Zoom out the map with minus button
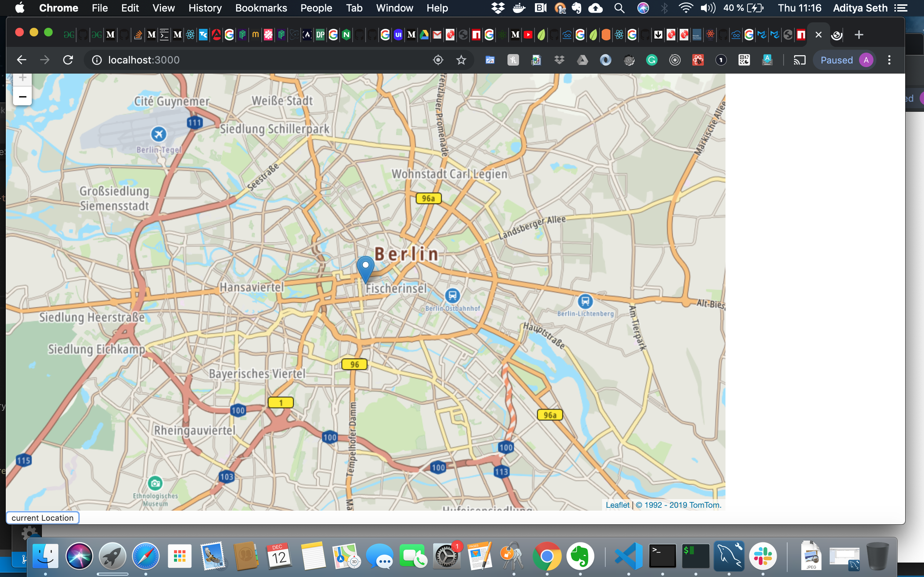This screenshot has width=924, height=577. point(22,97)
